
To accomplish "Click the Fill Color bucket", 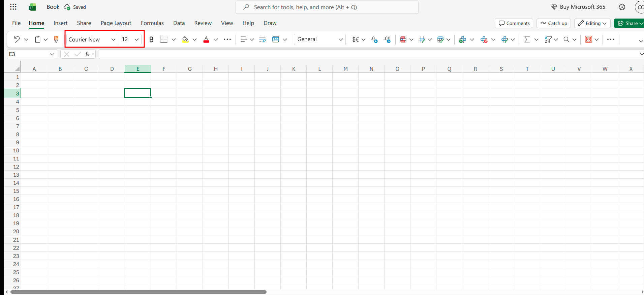I will coord(185,39).
